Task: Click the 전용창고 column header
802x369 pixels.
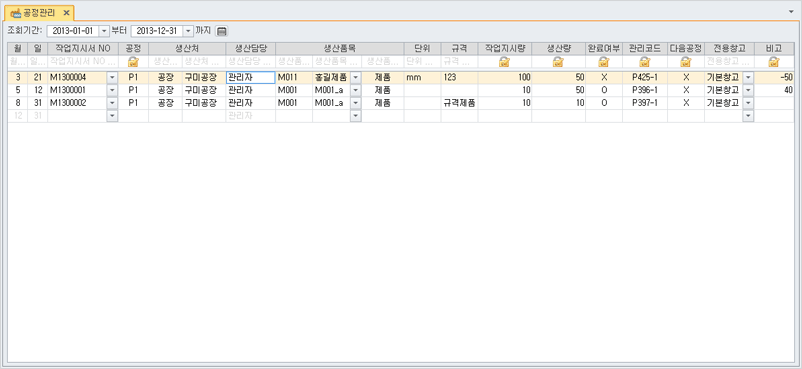Action: (x=729, y=49)
